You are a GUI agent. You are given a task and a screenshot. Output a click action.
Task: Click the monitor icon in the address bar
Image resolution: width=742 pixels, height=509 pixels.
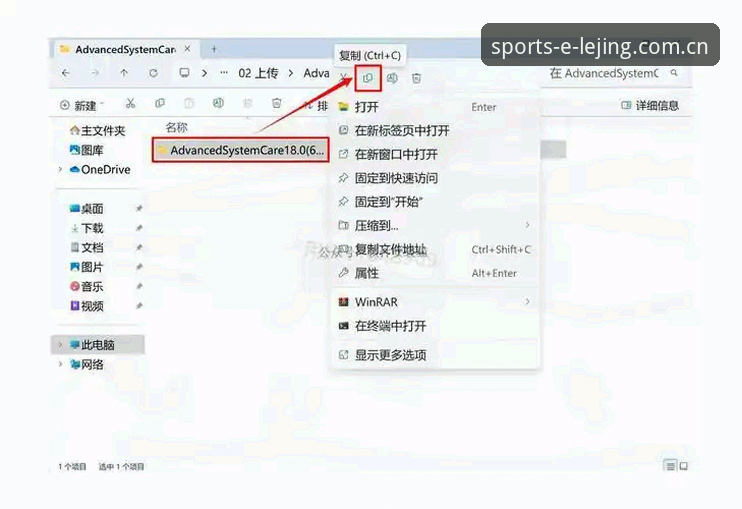pyautogui.click(x=185, y=73)
